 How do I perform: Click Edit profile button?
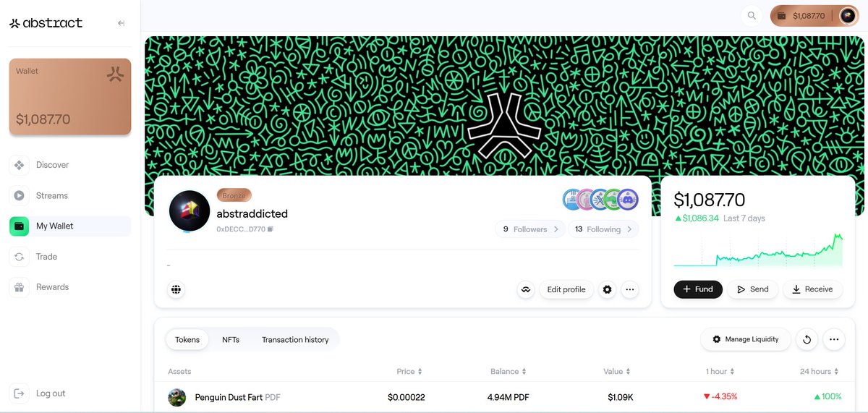coord(566,289)
